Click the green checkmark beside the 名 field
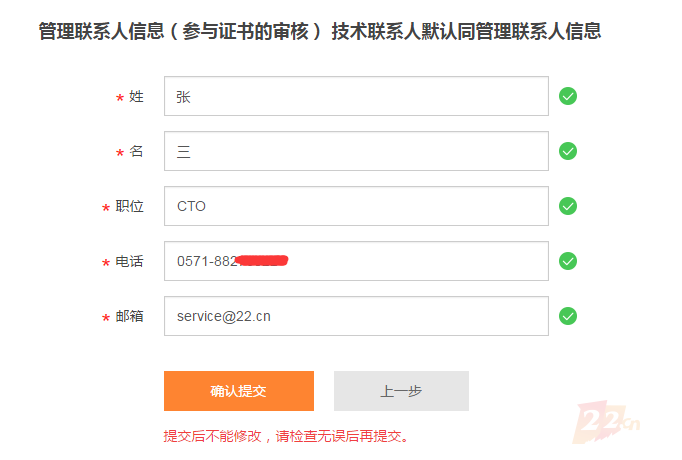The width and height of the screenshot is (682, 460). click(568, 151)
